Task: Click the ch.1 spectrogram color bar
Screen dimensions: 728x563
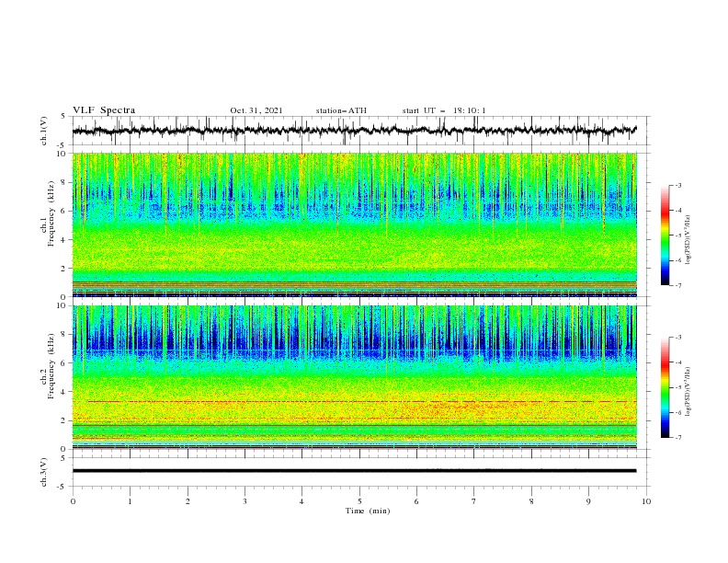Action: tap(665, 236)
